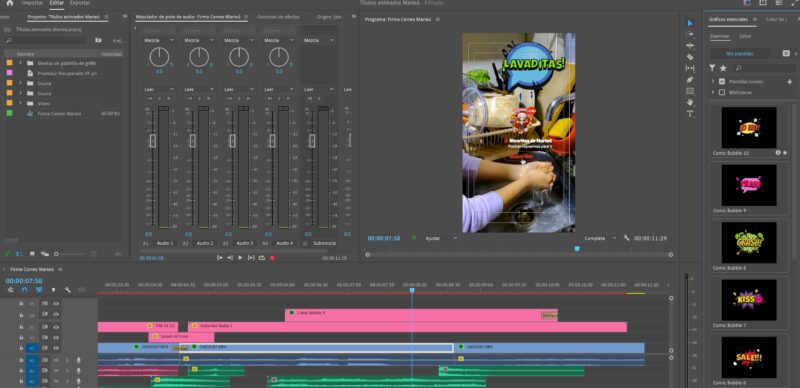The width and height of the screenshot is (800, 388).
Task: Select the Comic Bubble 4 timeline clip
Action: (421, 315)
